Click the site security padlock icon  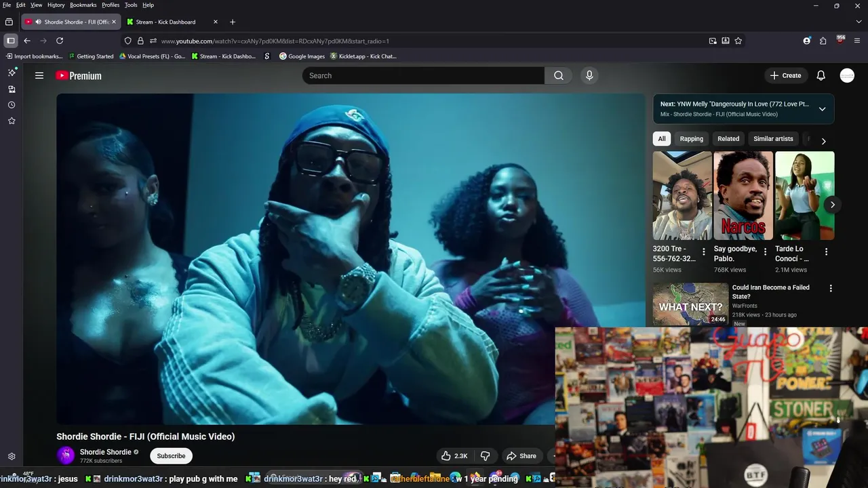click(x=140, y=41)
